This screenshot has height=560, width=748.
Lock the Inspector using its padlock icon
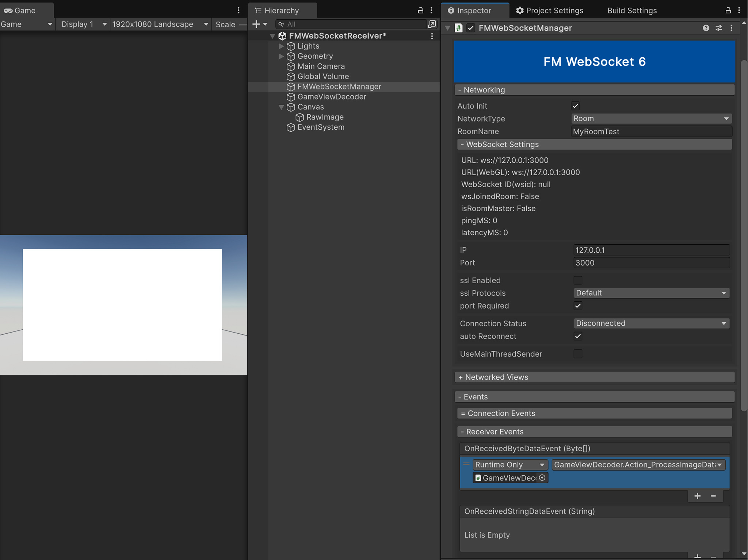click(x=728, y=10)
